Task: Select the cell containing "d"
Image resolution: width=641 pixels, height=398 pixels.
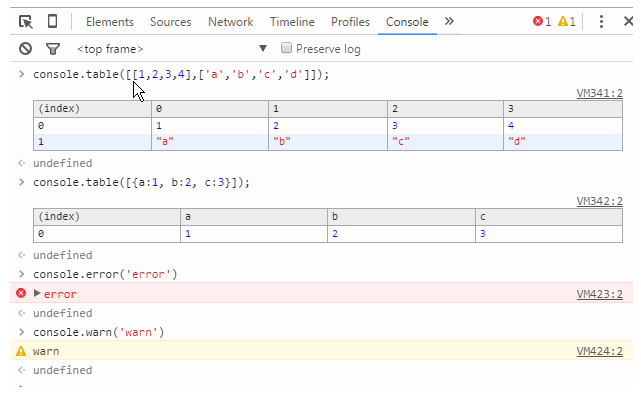Action: click(x=563, y=142)
